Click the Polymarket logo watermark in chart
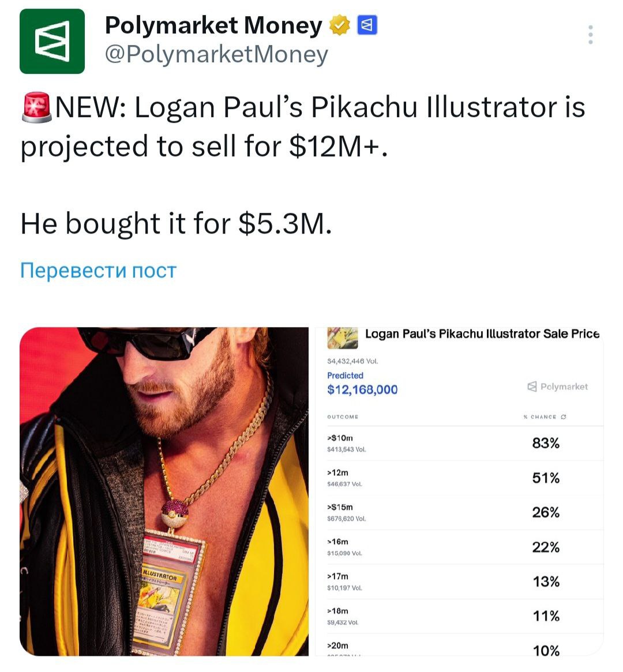Image resolution: width=623 pixels, height=672 pixels. click(558, 386)
